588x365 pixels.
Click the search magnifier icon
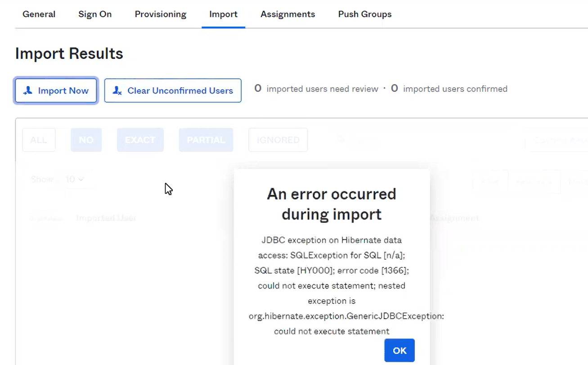pos(341,140)
